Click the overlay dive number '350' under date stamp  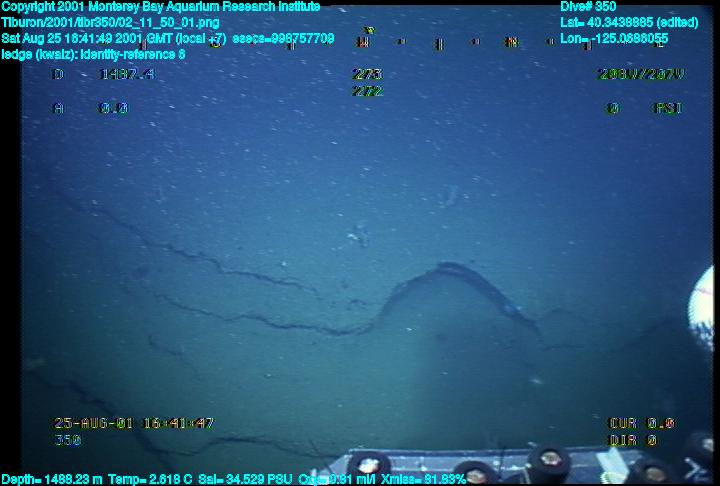point(68,440)
